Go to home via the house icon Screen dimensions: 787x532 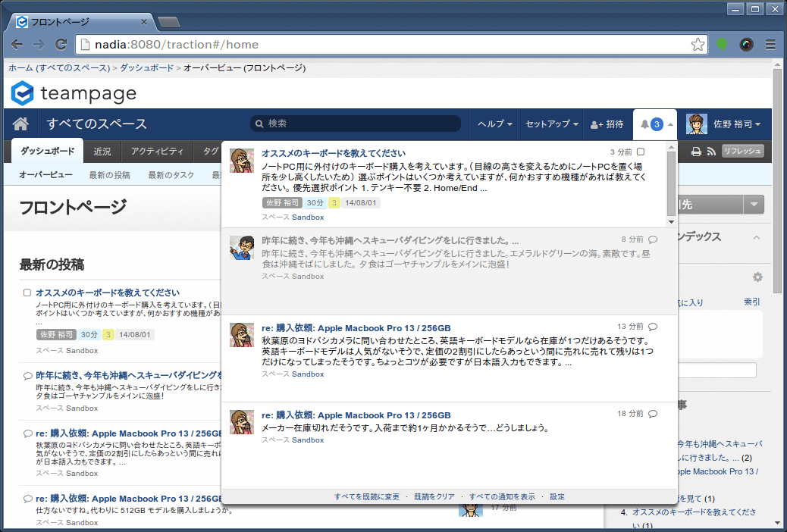click(20, 124)
